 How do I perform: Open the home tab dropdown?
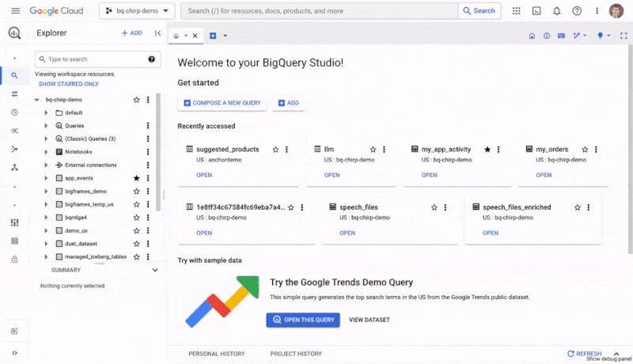(186, 36)
